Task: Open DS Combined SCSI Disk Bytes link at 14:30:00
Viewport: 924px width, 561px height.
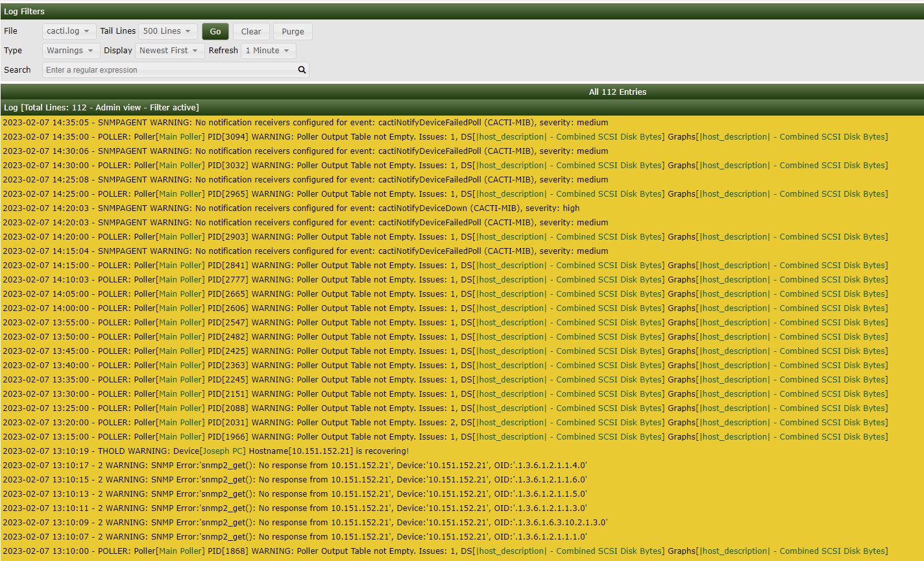Action: [569, 166]
